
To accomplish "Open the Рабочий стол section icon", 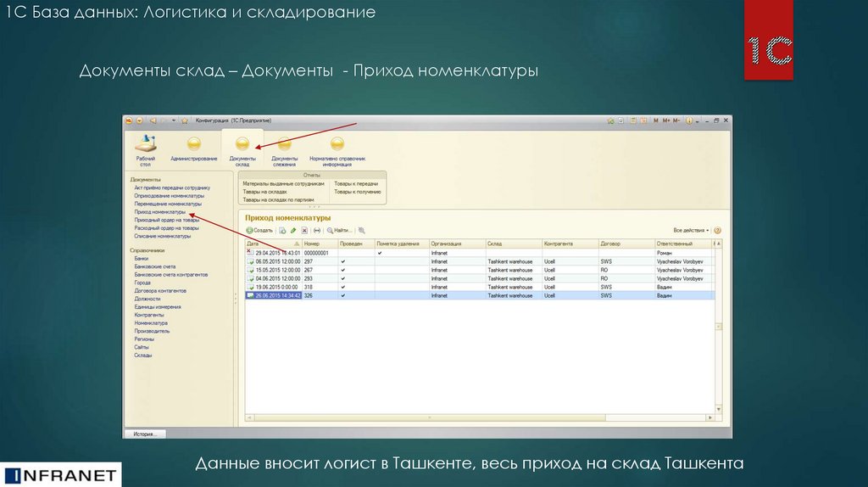I will coord(146,144).
